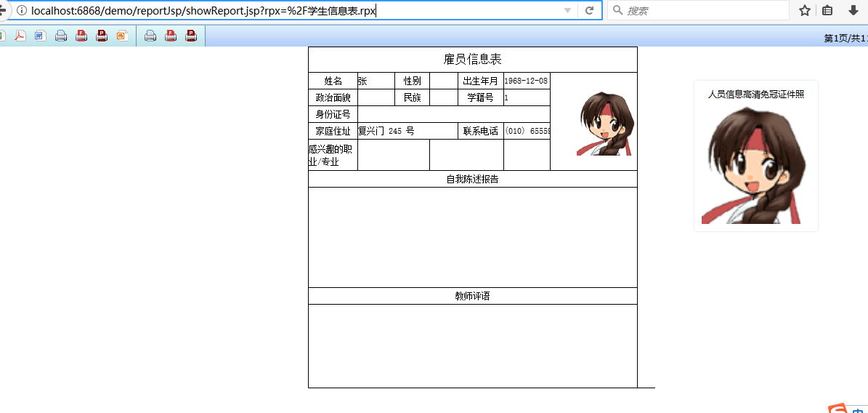Click the Flash print icon in first toolbar group

(81, 36)
